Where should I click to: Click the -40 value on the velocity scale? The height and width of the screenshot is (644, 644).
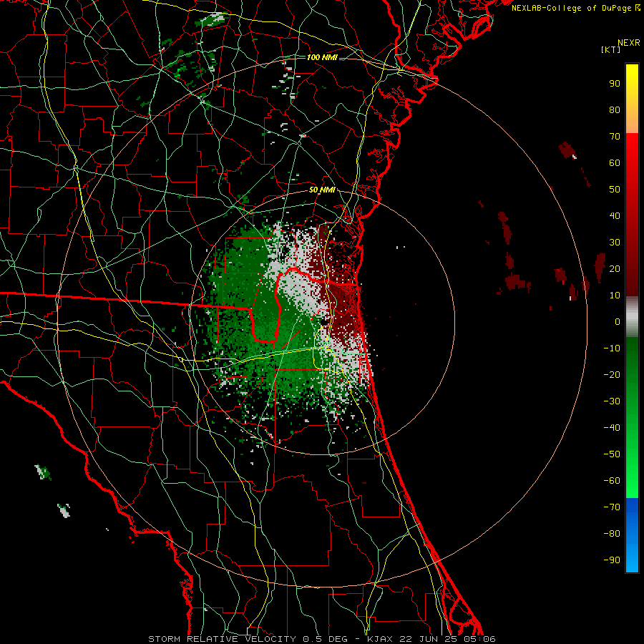coord(612,428)
